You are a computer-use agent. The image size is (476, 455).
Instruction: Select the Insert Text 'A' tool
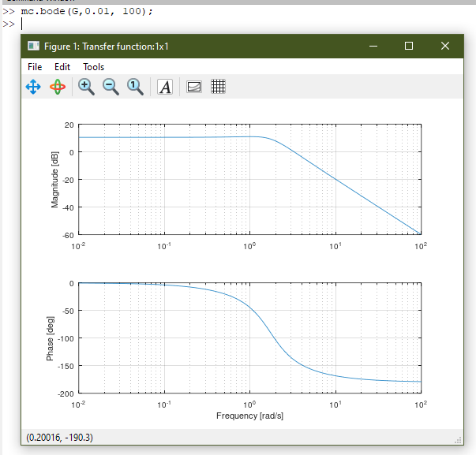pos(165,87)
